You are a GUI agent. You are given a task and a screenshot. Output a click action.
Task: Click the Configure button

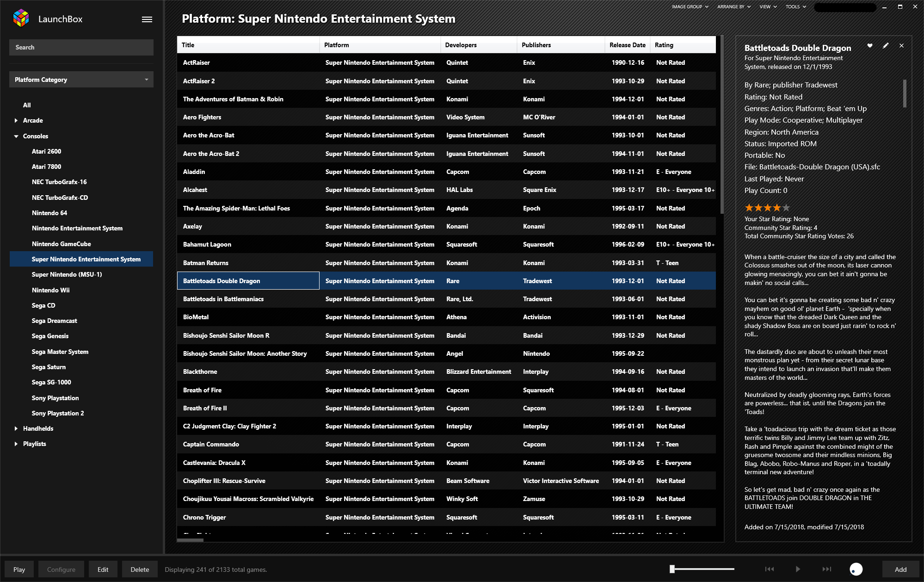pyautogui.click(x=61, y=570)
